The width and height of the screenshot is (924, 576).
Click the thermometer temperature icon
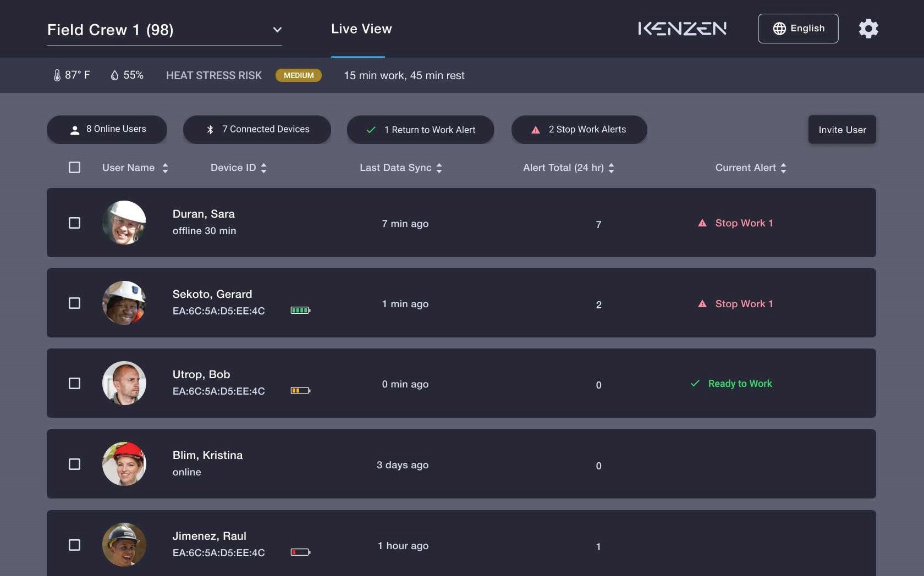point(57,75)
